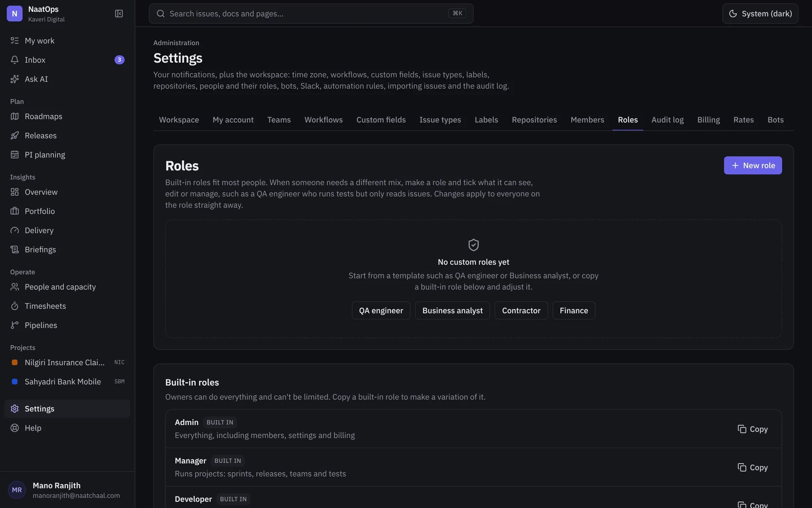
Task: Click the shield icon above No custom roles
Action: [473, 245]
